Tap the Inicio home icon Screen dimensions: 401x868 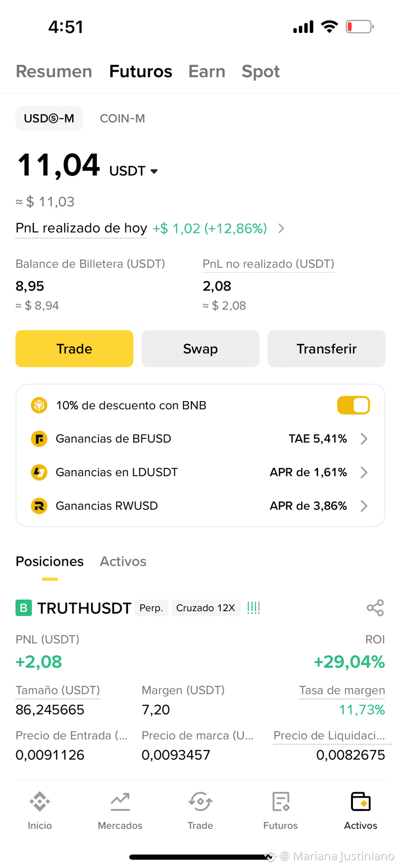tap(40, 802)
